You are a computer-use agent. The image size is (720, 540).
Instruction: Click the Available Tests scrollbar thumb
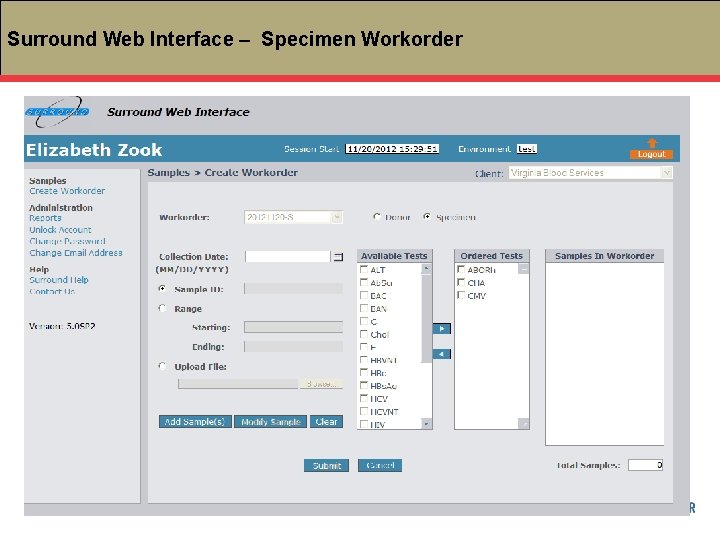click(x=426, y=318)
